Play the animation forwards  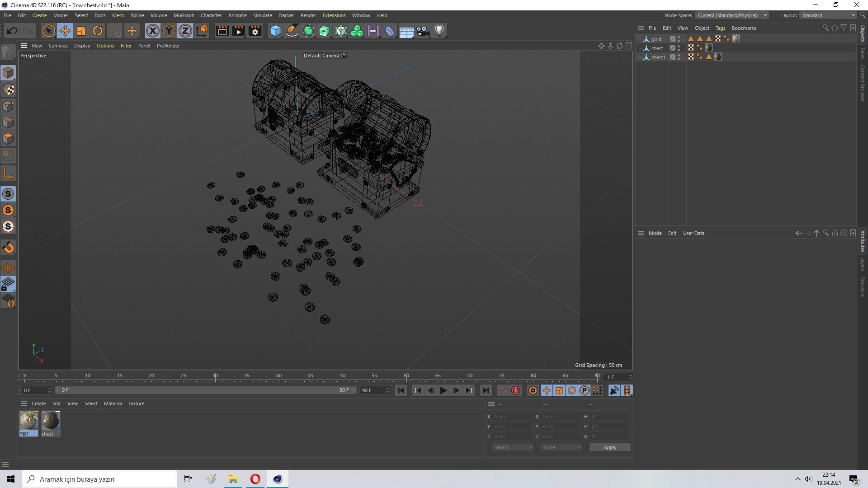click(x=443, y=390)
